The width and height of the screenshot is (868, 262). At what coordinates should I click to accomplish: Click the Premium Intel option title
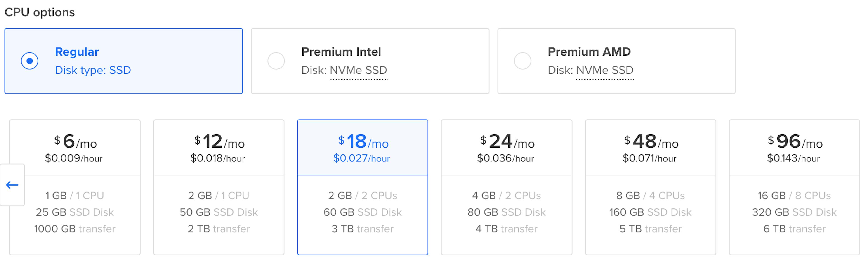click(341, 52)
